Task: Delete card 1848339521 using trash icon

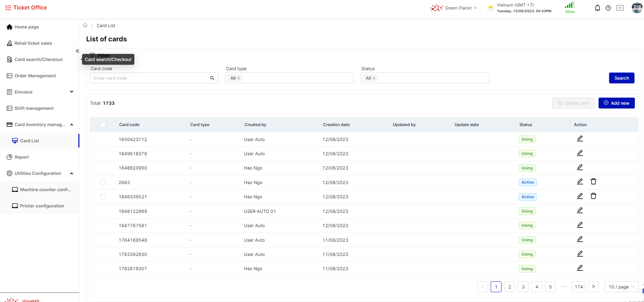Action: coord(593,196)
